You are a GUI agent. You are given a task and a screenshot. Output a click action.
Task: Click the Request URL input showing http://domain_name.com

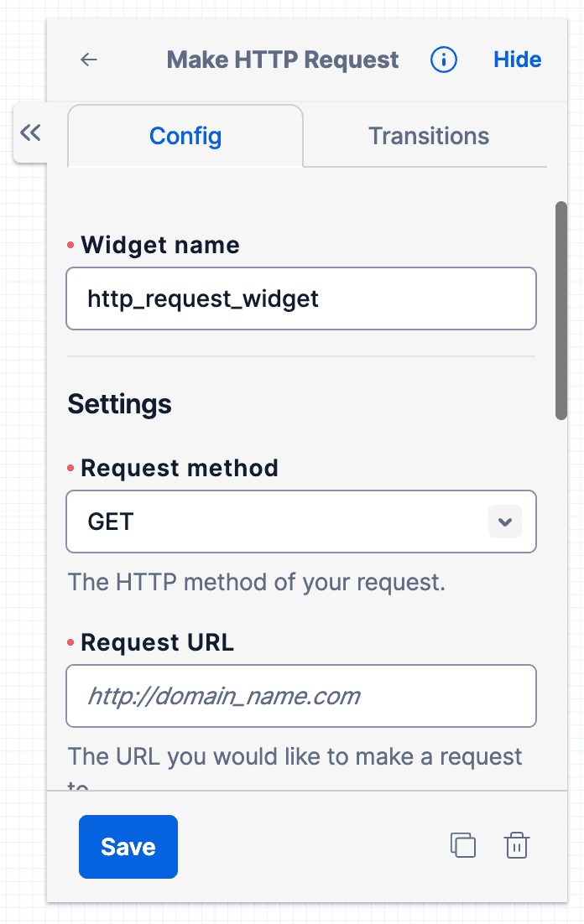coord(301,696)
